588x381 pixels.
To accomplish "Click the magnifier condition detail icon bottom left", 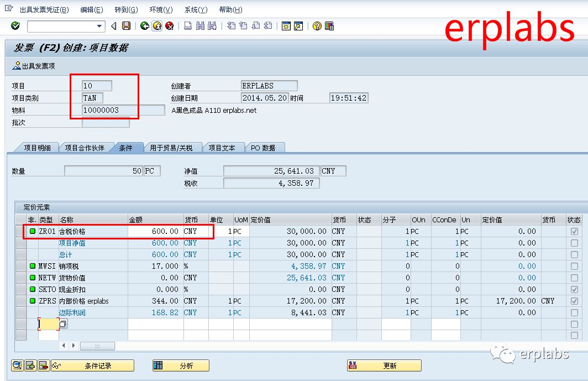I will 17,366.
